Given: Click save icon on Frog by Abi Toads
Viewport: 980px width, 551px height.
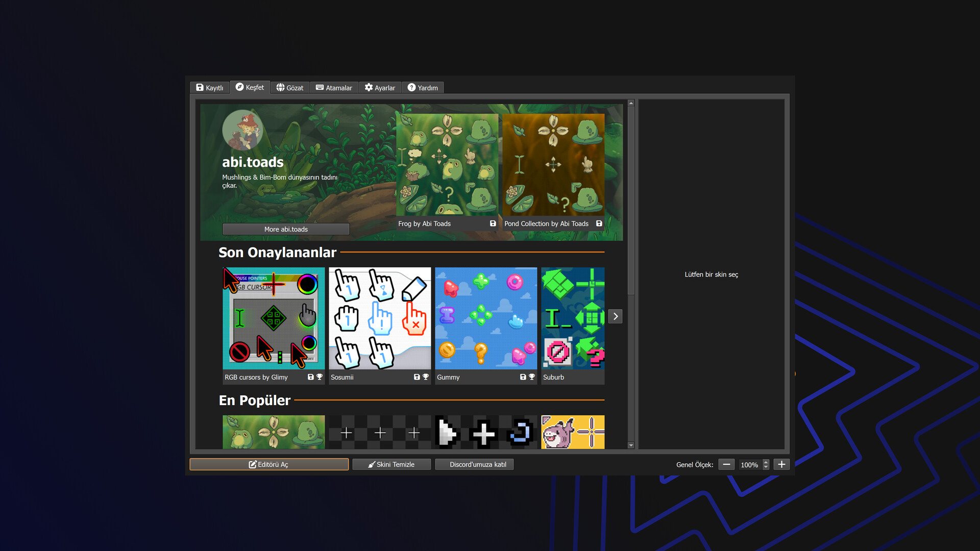Looking at the screenshot, I should pos(493,223).
